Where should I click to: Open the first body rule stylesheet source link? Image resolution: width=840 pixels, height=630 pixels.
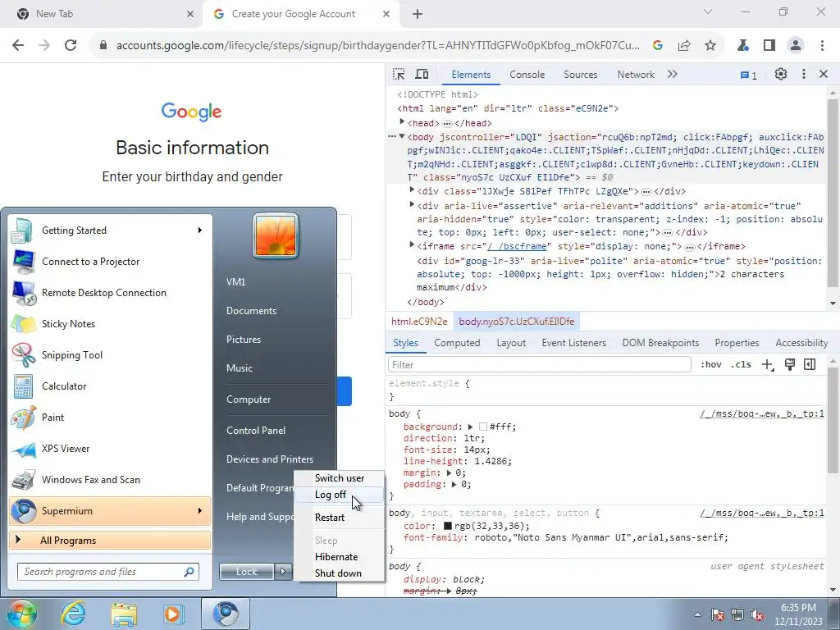pyautogui.click(x=762, y=413)
